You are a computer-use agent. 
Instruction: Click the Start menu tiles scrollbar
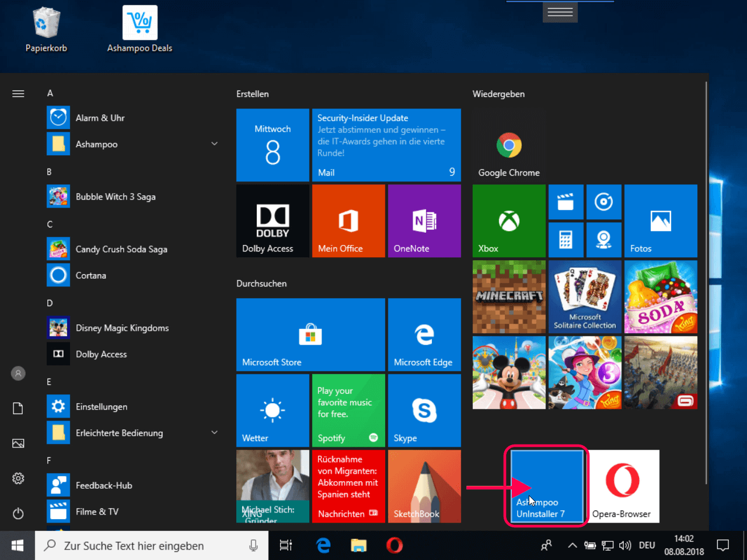706,283
